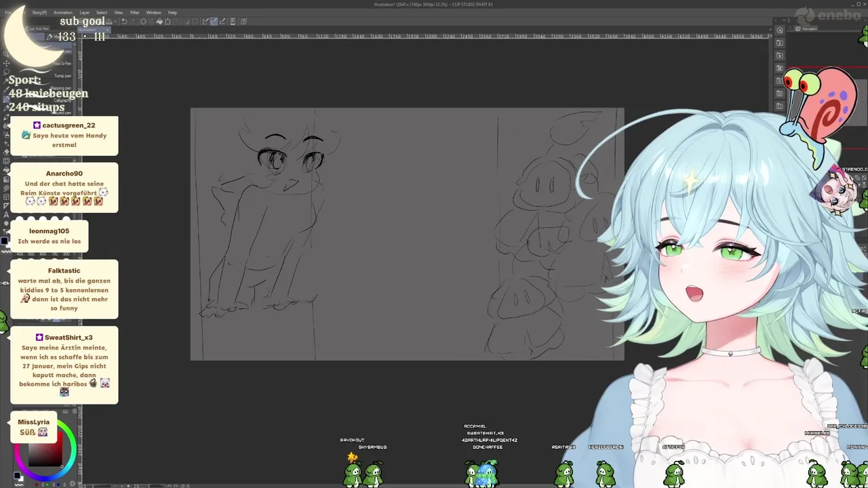Choose the Real G-Pen sub tool
Image resolution: width=868 pixels, height=488 pixels.
pos(64,63)
